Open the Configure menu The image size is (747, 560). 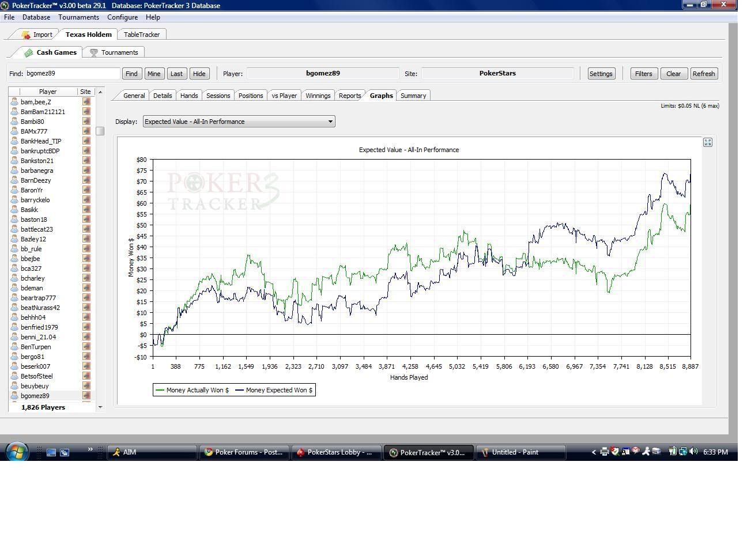tap(122, 17)
